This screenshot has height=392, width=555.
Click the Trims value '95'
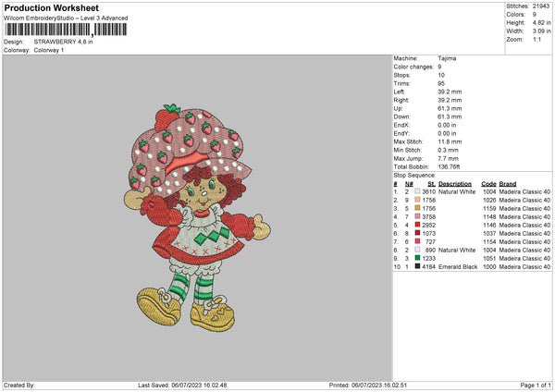pos(441,83)
